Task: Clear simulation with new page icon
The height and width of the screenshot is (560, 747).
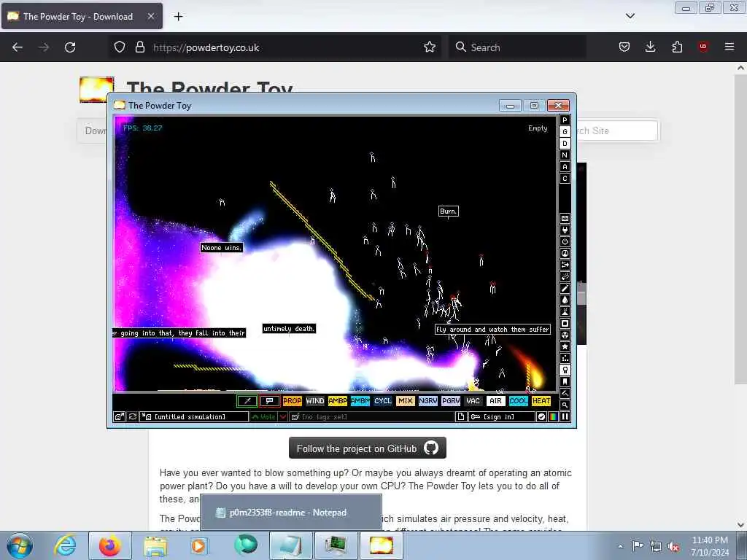Action: [461, 416]
